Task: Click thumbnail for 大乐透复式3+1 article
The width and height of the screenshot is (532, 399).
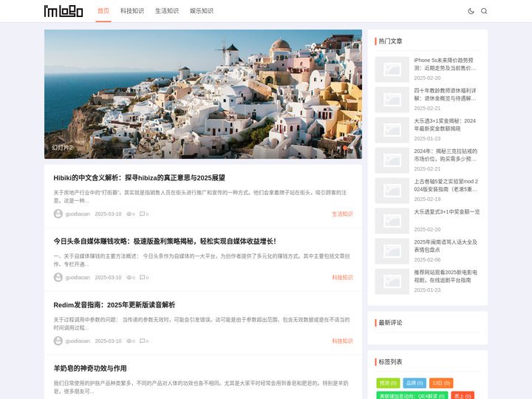Action: tap(392, 221)
